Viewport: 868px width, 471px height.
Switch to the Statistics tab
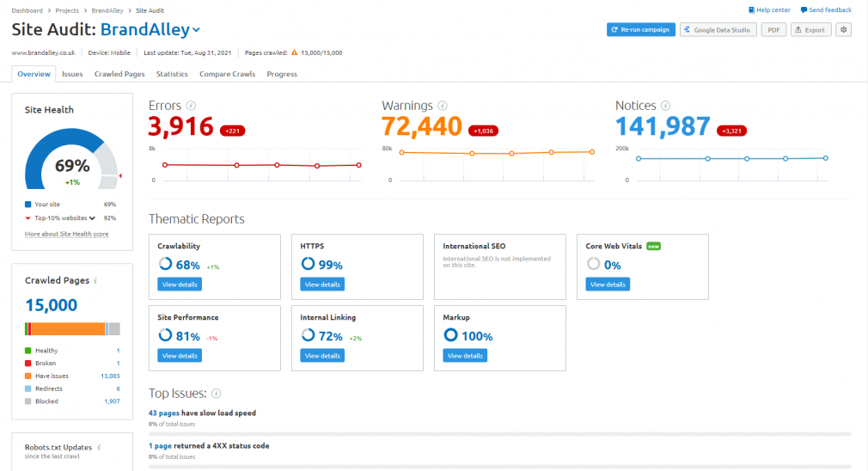pos(172,74)
